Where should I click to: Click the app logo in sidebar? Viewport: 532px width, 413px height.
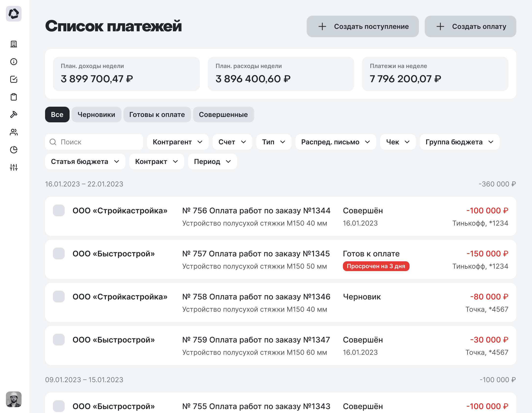[14, 14]
